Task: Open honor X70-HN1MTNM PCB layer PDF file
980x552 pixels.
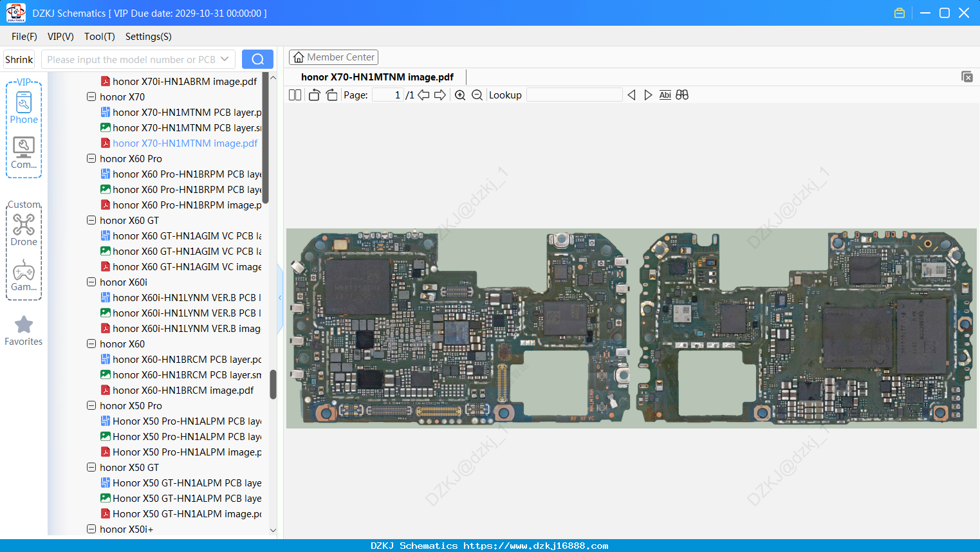Action: coord(181,113)
